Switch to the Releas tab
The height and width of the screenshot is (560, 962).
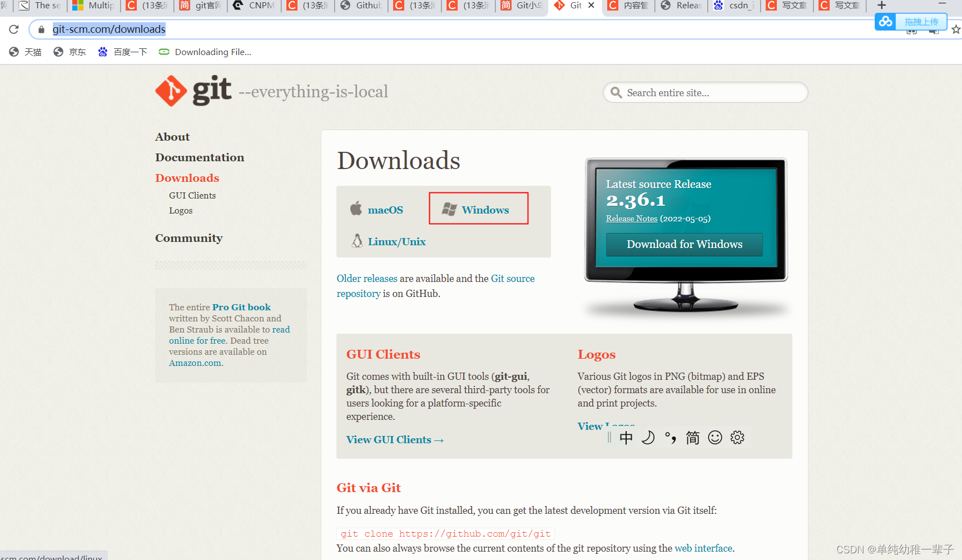click(681, 6)
